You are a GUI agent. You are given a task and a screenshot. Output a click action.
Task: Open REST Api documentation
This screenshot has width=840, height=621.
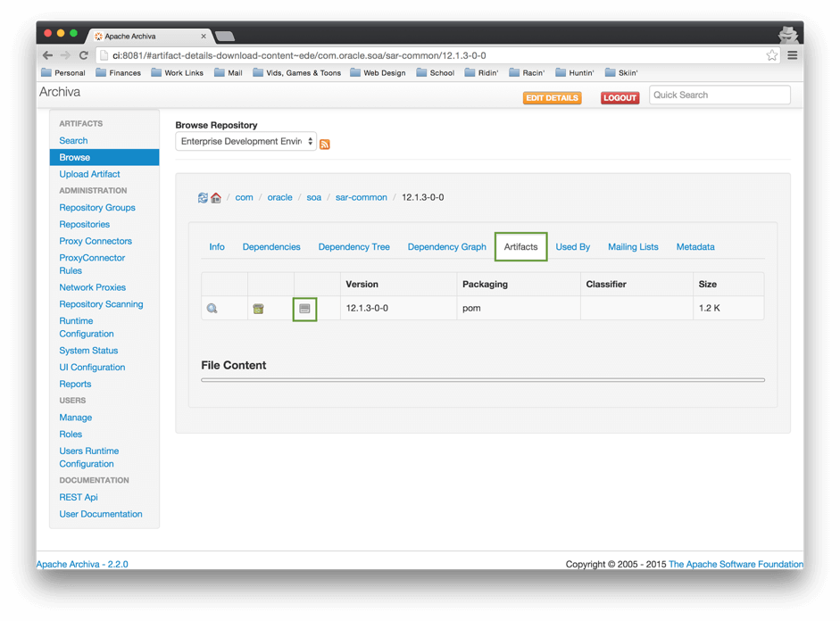click(79, 497)
